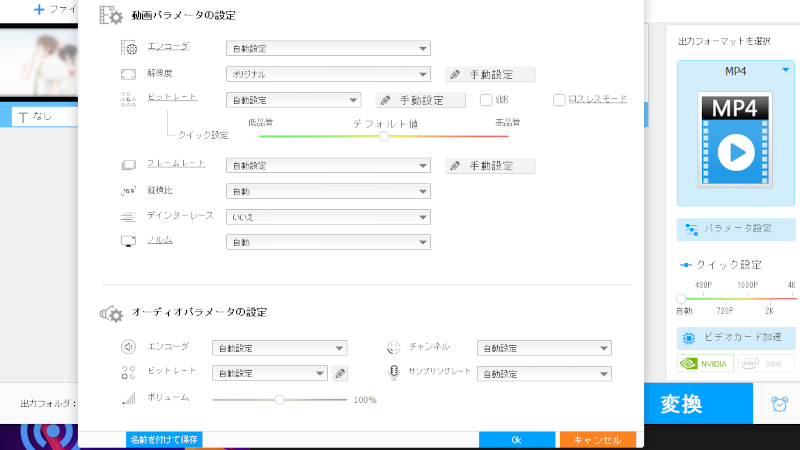The image size is (800, 450).
Task: Open the audio チャンネル dropdown
Action: pos(543,348)
